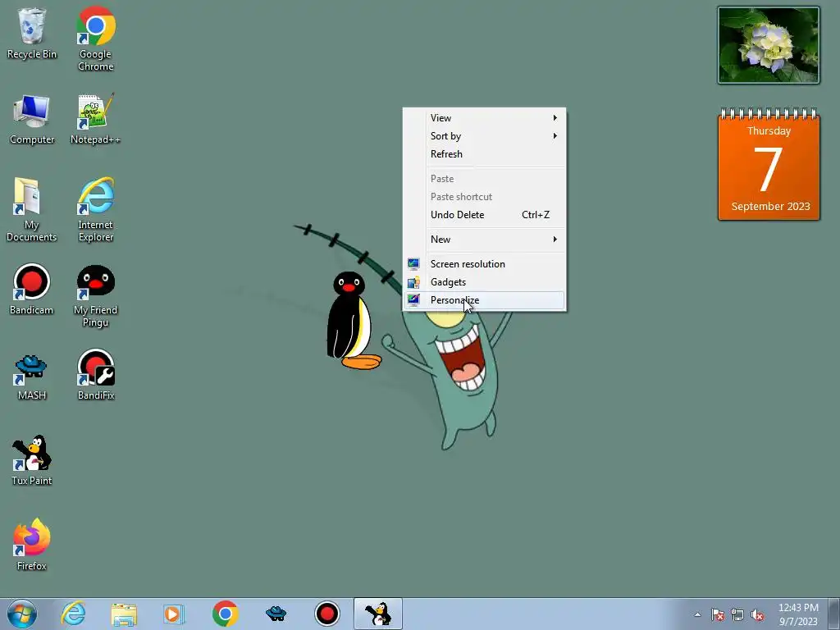Click the Screen resolution monitor icon

413,264
